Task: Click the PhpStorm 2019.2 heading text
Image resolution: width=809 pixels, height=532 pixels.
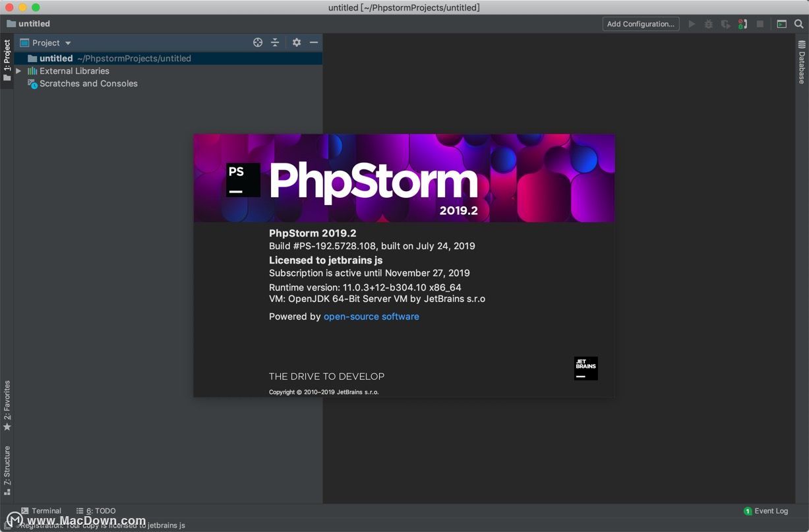Action: pos(313,233)
